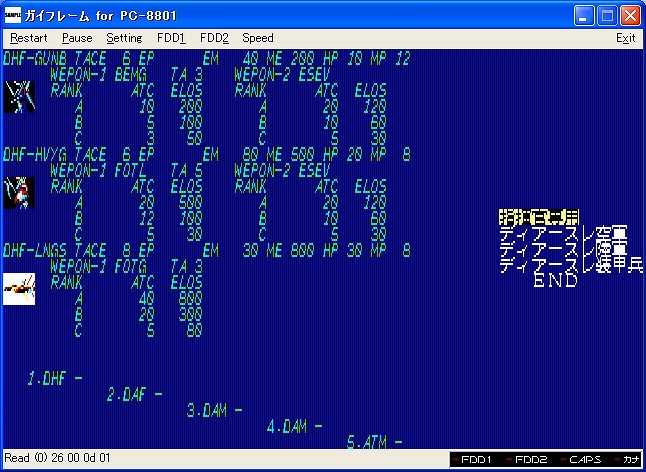The width and height of the screenshot is (646, 472).
Task: Click the first mech sprite thumbnail (DHF-GUNB)
Action: [19, 95]
